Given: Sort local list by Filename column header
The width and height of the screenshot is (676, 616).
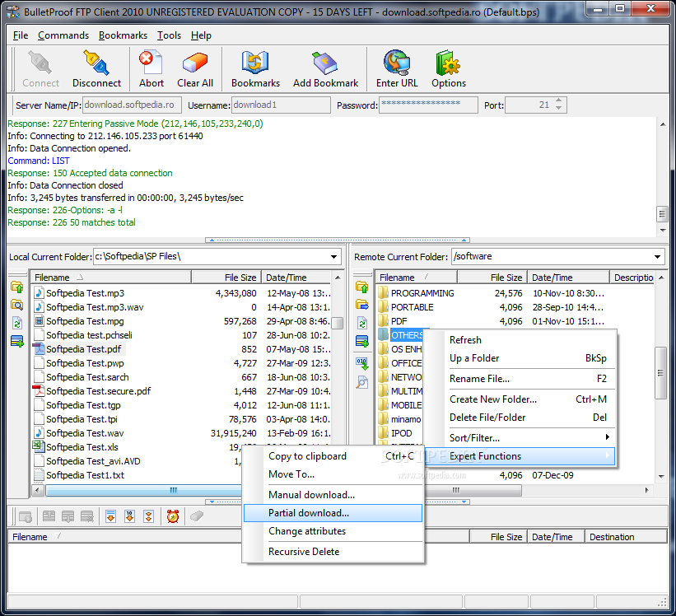Looking at the screenshot, I should [x=111, y=278].
